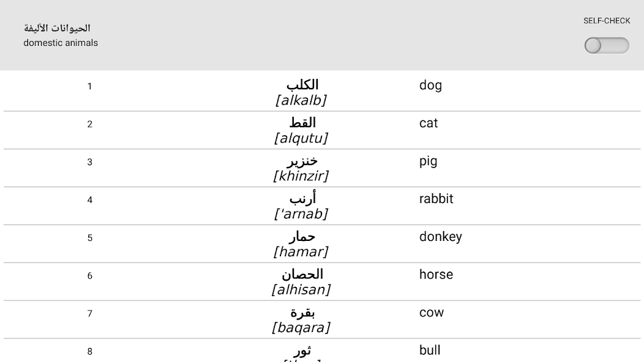The width and height of the screenshot is (644, 362).
Task: Tap the Arabic word [alqutu]
Action: coord(302,130)
